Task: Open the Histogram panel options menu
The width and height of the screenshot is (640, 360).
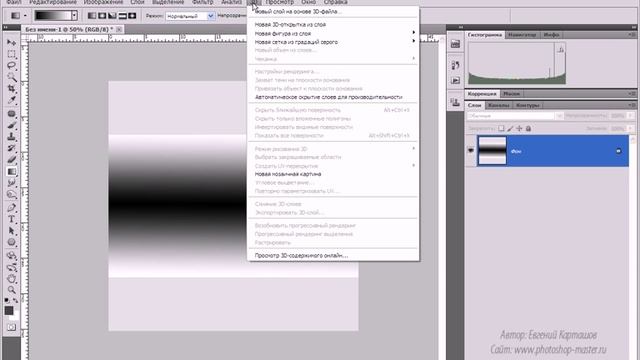Action: pos(632,35)
